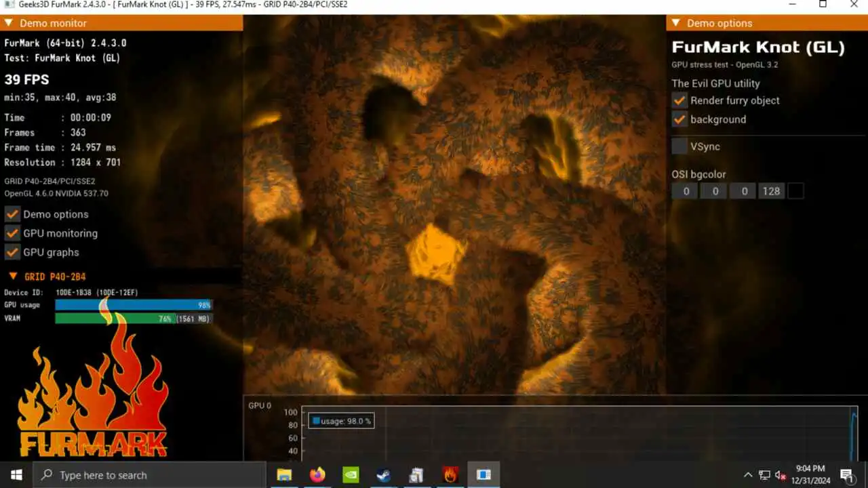Click the FurMark Knot (GL) heading

coord(758,47)
